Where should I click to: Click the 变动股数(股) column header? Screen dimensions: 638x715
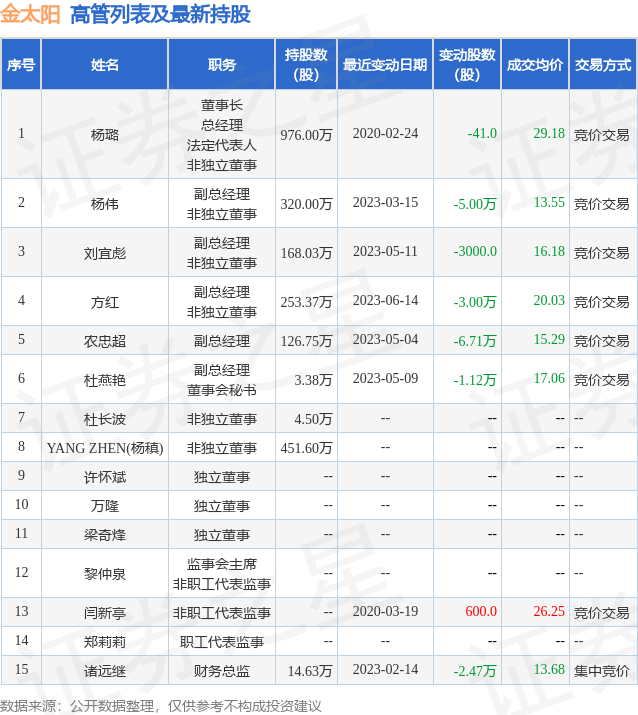tap(467, 64)
